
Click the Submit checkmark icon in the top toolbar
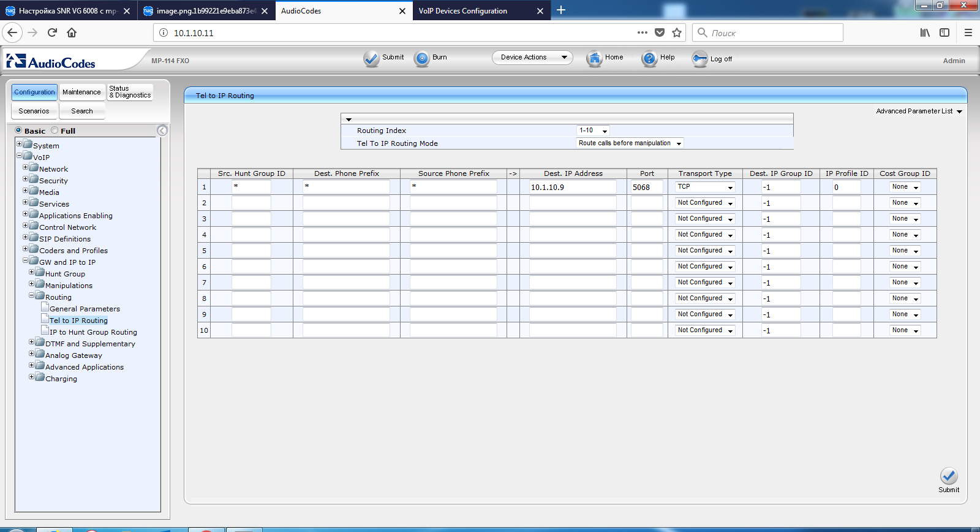371,58
